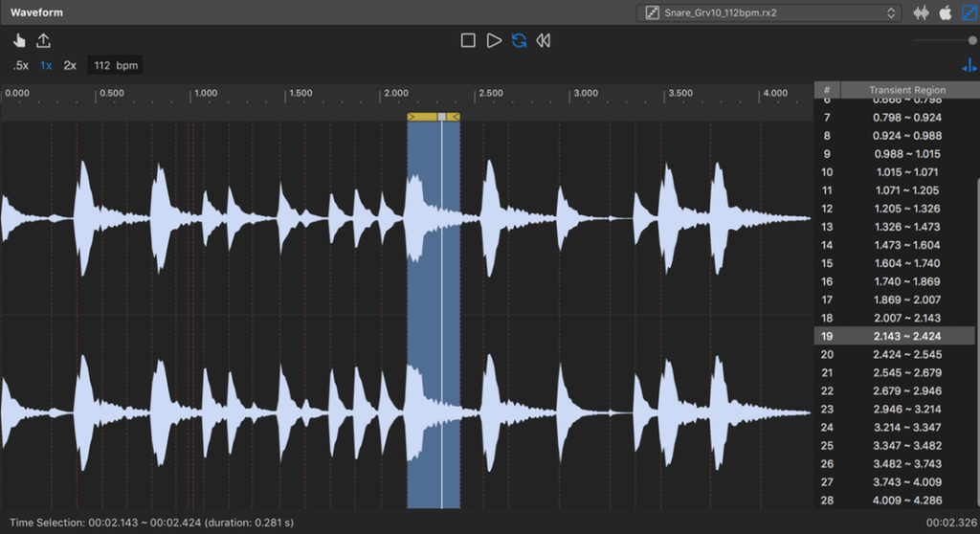
Task: Click the 1.000 ruler time mark
Action: [x=206, y=93]
